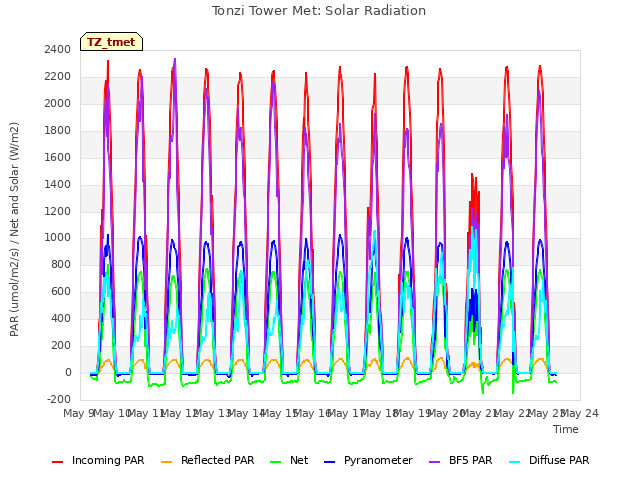This screenshot has height=480, width=640.
Task: Select the Net legend label
Action: (x=299, y=460)
